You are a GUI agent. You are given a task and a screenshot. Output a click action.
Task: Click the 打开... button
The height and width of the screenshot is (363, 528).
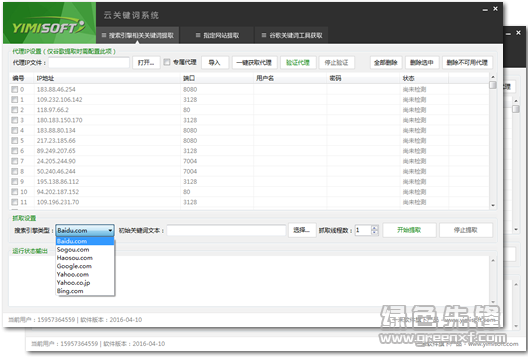tap(146, 63)
